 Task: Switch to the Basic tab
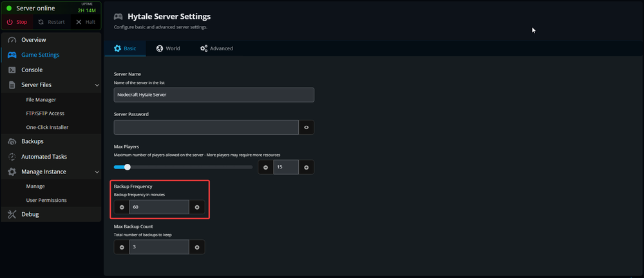click(125, 48)
